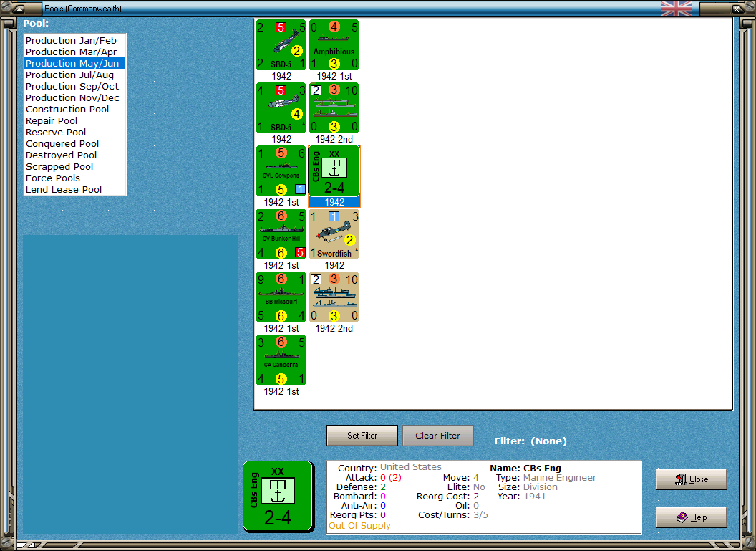Click the '1942' label under Swordfish

tap(334, 265)
